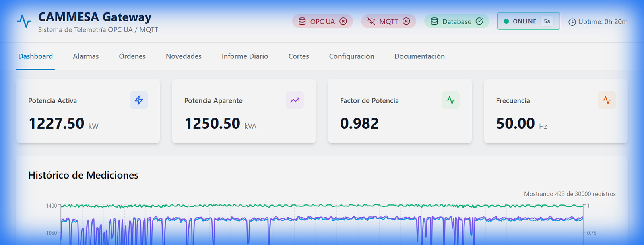Click the Factor de Potencia card label
644x245 pixels.
pos(369,101)
